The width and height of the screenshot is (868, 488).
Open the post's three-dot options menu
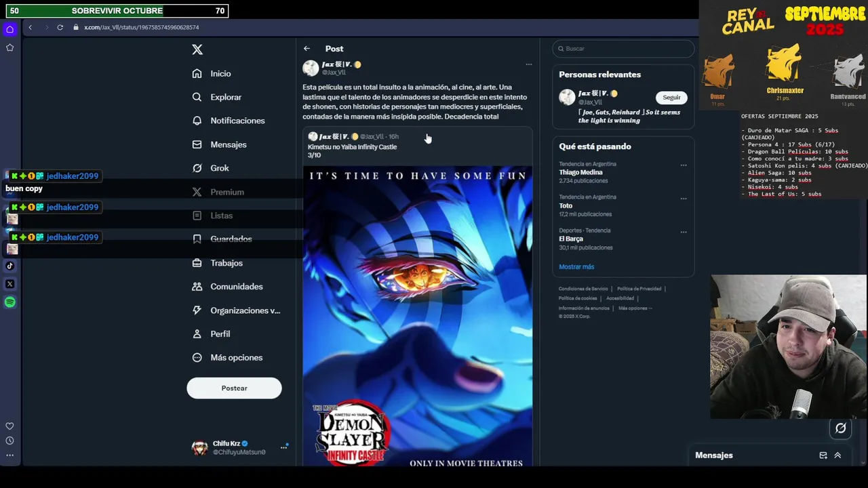[529, 64]
